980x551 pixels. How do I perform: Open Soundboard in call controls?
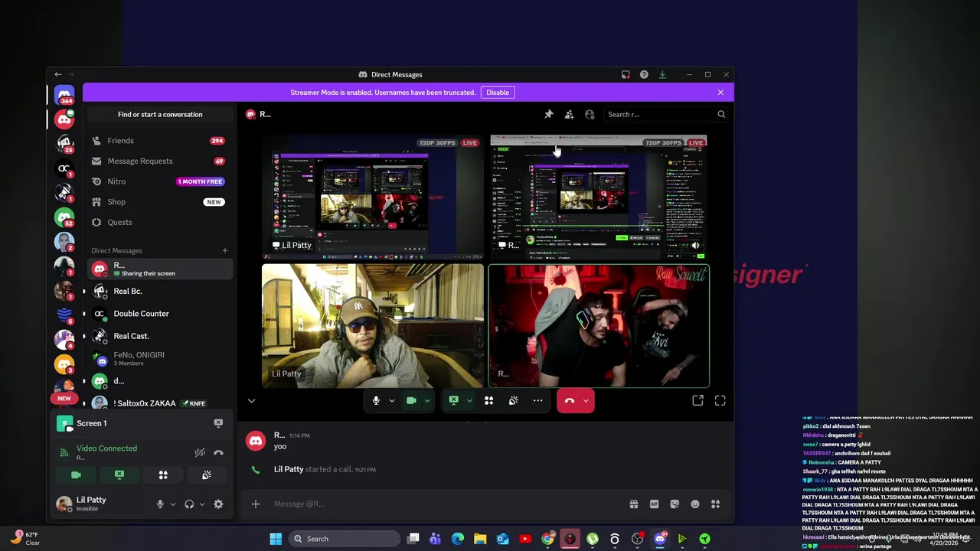(513, 400)
